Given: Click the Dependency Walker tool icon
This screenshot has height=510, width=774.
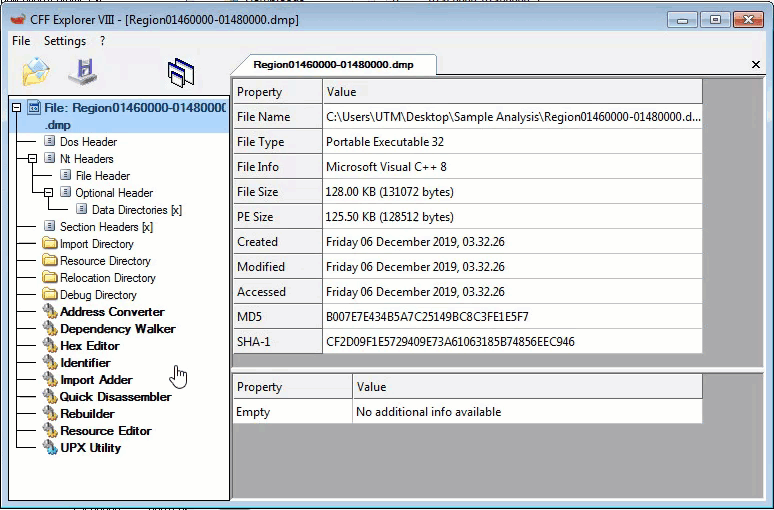Looking at the screenshot, I should pyautogui.click(x=50, y=328).
